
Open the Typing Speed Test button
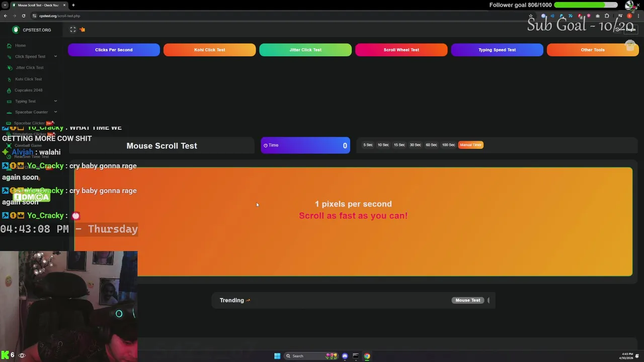tap(497, 50)
